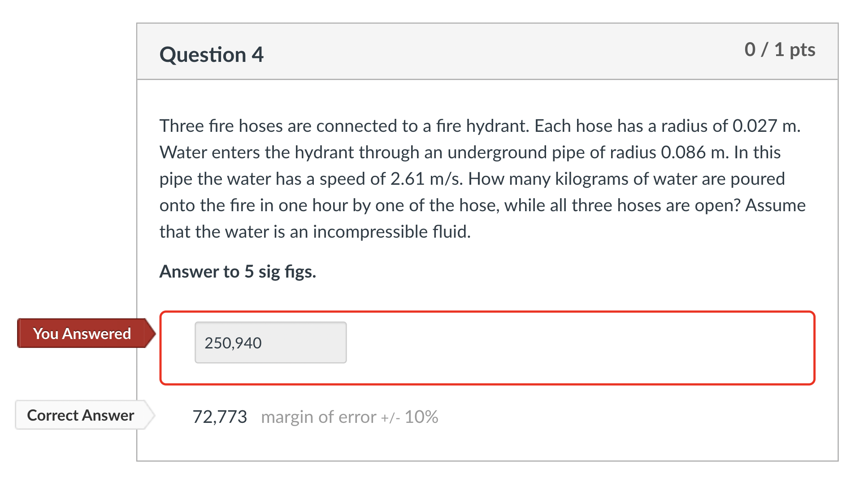Click the 'margin of error +/- 10%' text
This screenshot has width=868, height=500.
tap(350, 417)
